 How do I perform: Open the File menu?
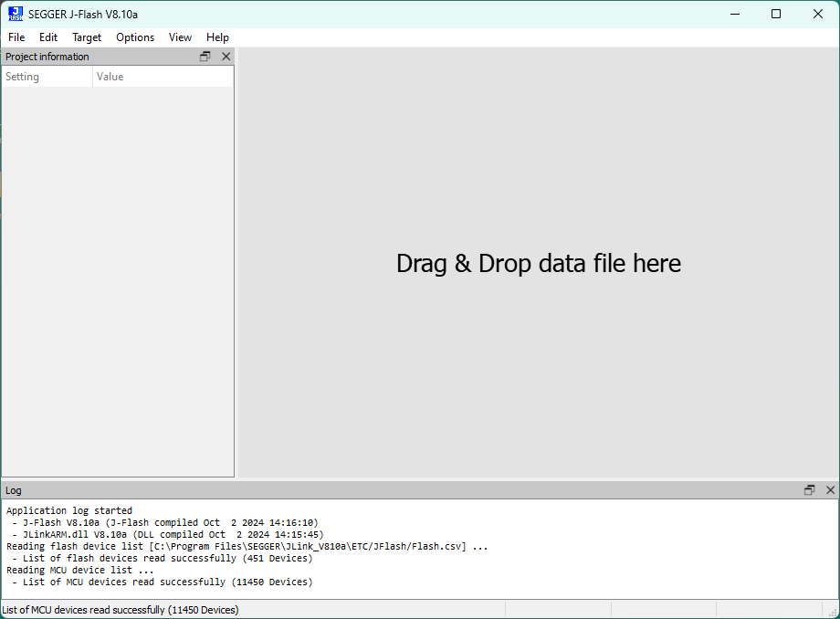pos(16,37)
